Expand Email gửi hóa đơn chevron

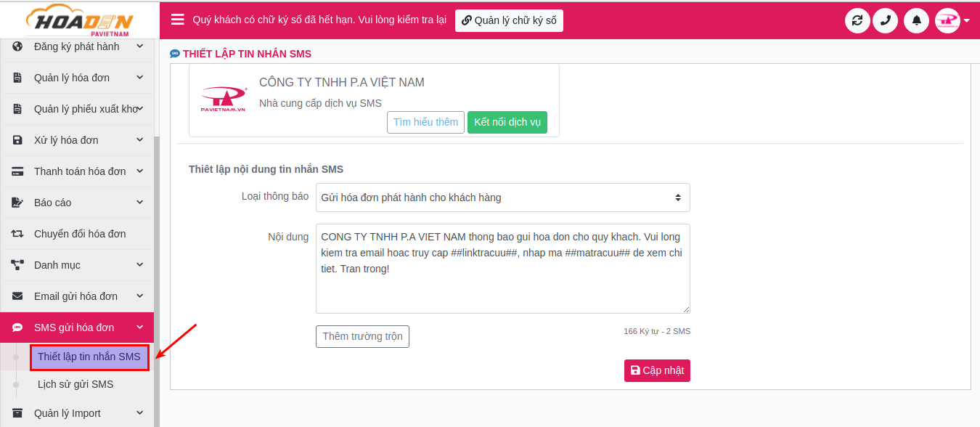[x=140, y=296]
